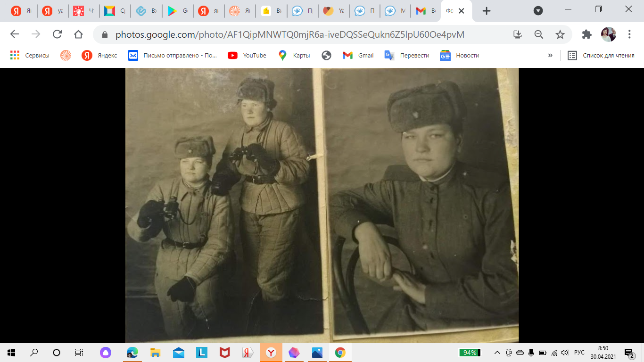Open the tab search dropdown arrow
The width and height of the screenshot is (644, 362).
538,11
